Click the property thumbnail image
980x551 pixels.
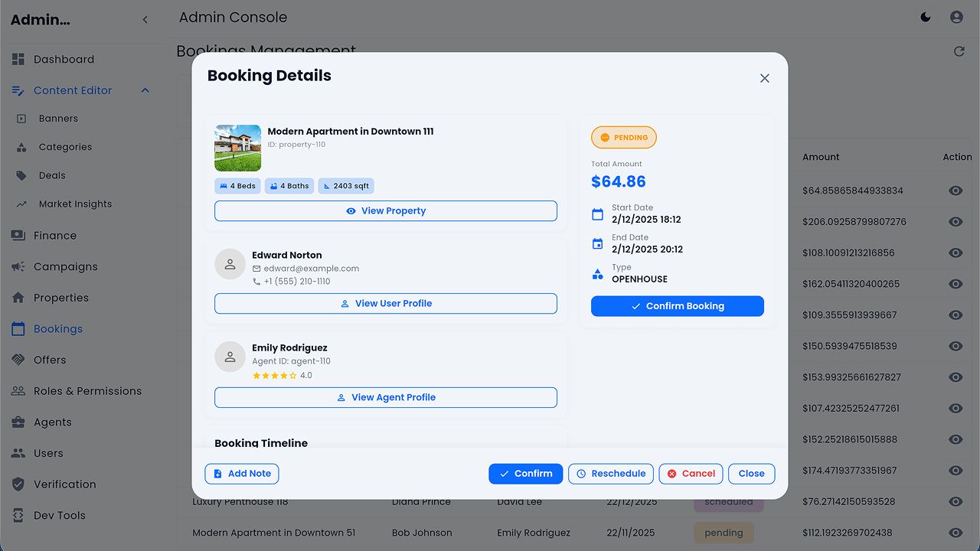[237, 148]
